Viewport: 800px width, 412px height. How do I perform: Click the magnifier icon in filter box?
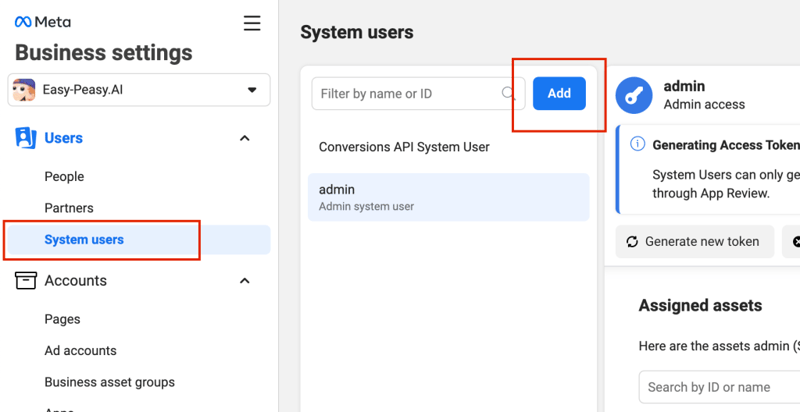[x=509, y=94]
